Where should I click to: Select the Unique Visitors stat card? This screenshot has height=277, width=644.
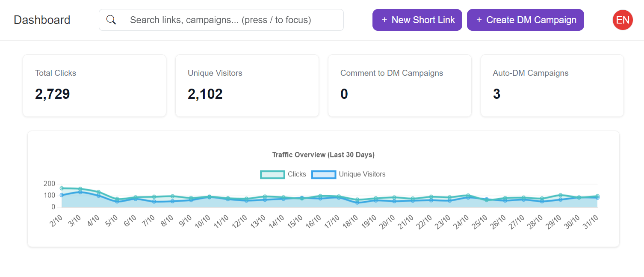point(247,86)
